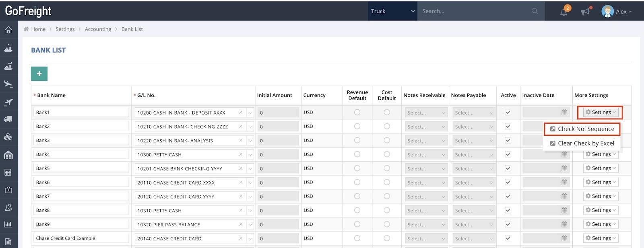The height and width of the screenshot is (248, 644).
Task: Open the announcements megaphone icon
Action: (x=585, y=12)
